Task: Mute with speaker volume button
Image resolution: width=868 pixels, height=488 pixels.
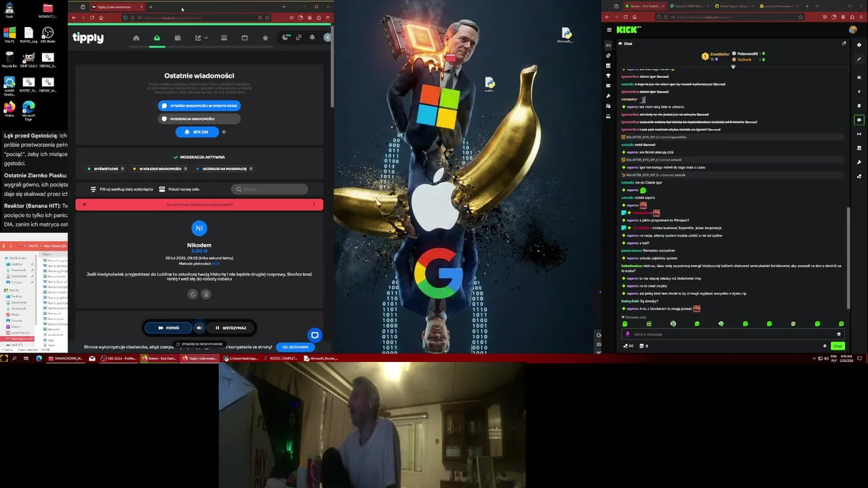Action: pos(199,328)
